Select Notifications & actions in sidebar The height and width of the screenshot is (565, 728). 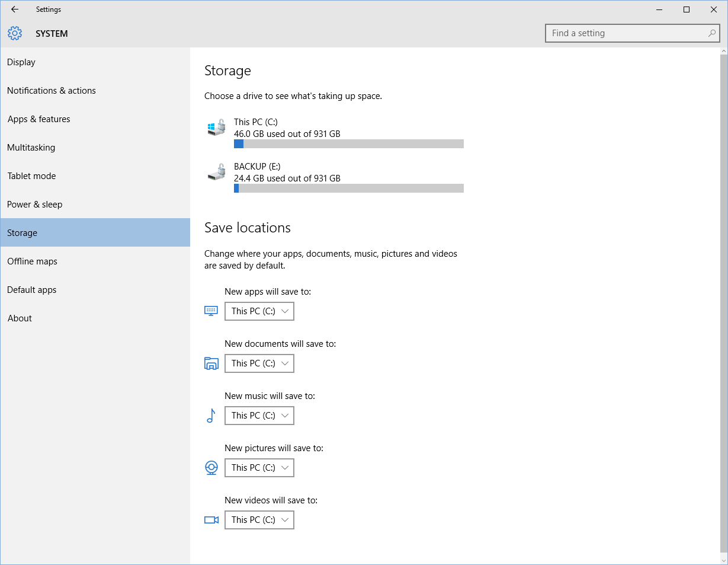(52, 91)
